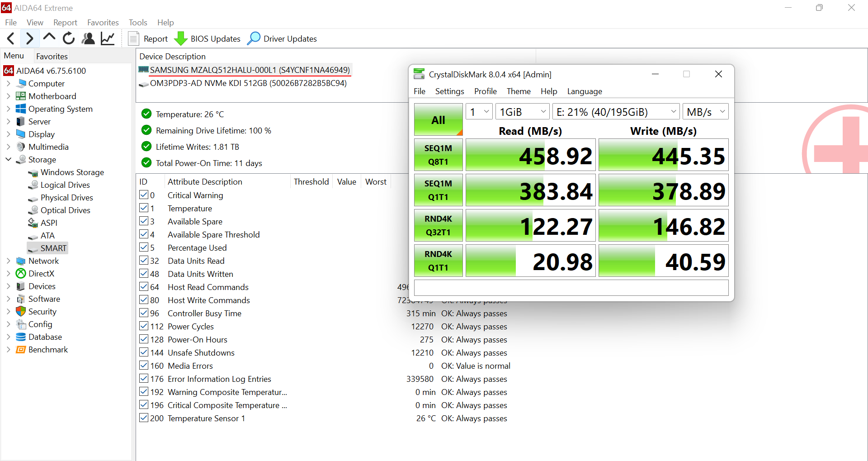Click the Samsung drive device icon
The width and height of the screenshot is (868, 461).
(143, 70)
